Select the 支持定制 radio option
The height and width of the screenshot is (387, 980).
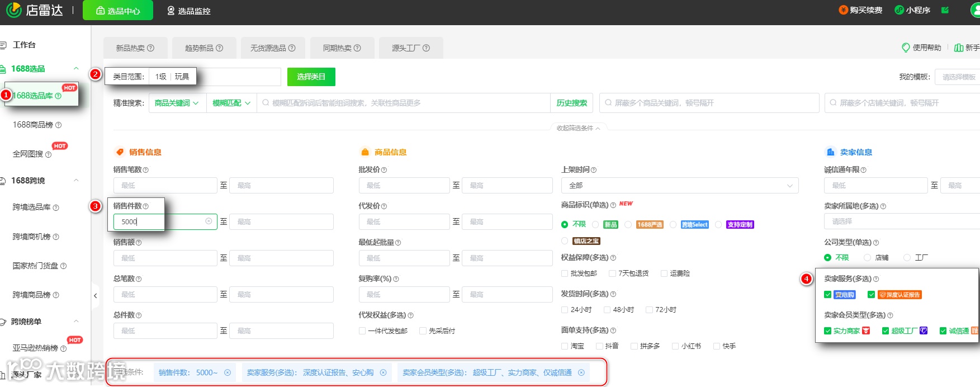tap(718, 224)
